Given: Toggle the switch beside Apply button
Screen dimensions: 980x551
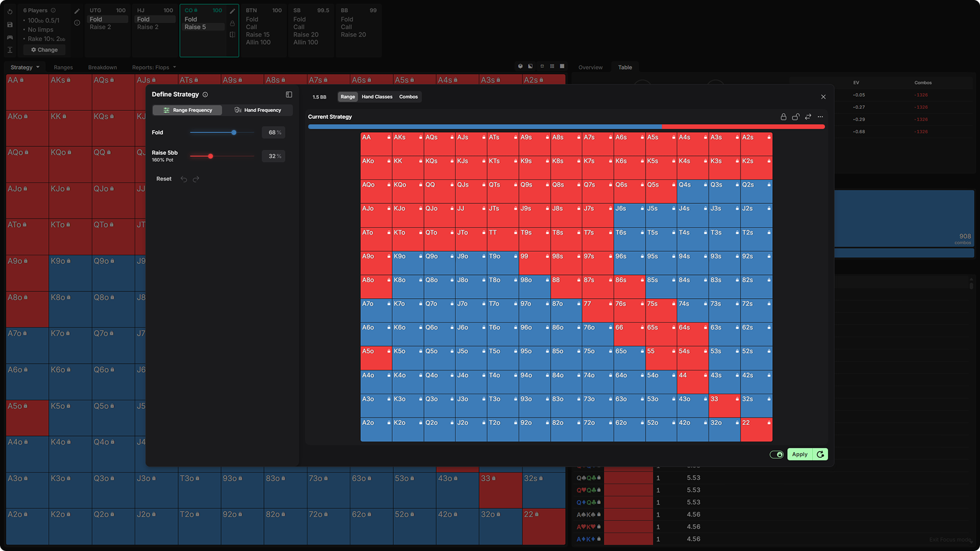Looking at the screenshot, I should click(777, 454).
